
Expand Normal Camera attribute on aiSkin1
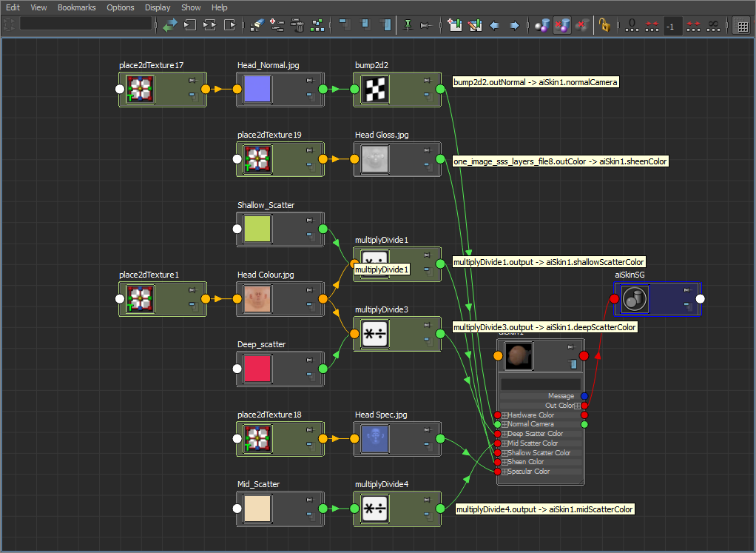[504, 424]
